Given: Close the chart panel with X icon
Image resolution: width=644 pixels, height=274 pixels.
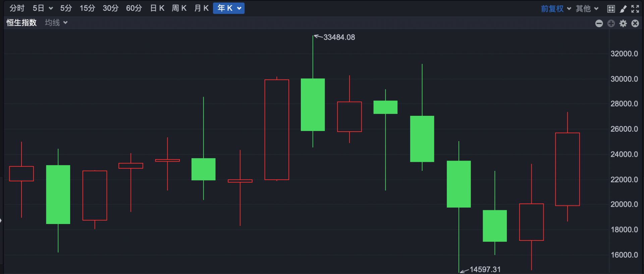Looking at the screenshot, I should click(x=635, y=24).
